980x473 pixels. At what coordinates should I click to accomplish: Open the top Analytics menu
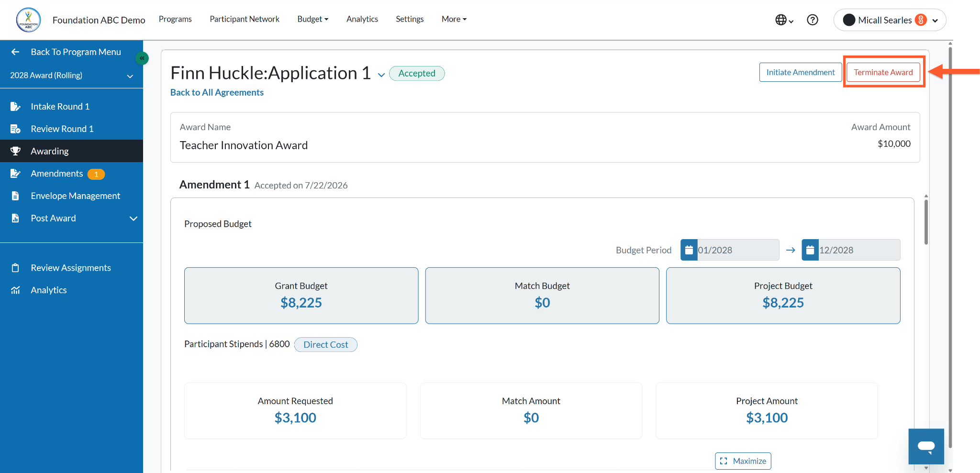pyautogui.click(x=362, y=19)
